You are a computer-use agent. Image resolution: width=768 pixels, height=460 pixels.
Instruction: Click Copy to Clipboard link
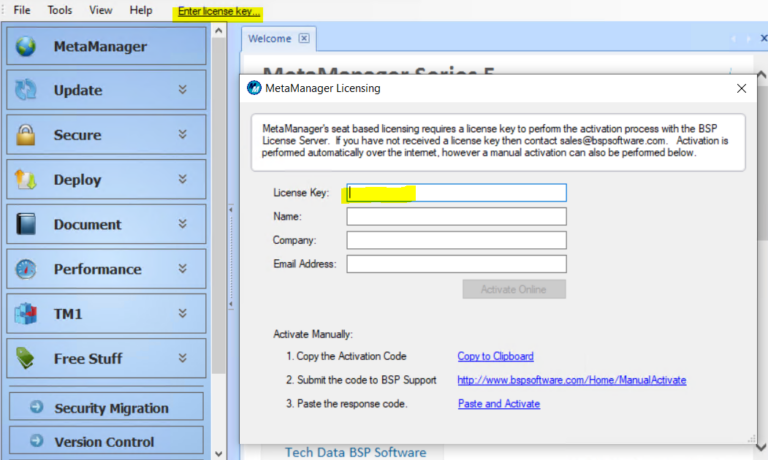click(495, 356)
